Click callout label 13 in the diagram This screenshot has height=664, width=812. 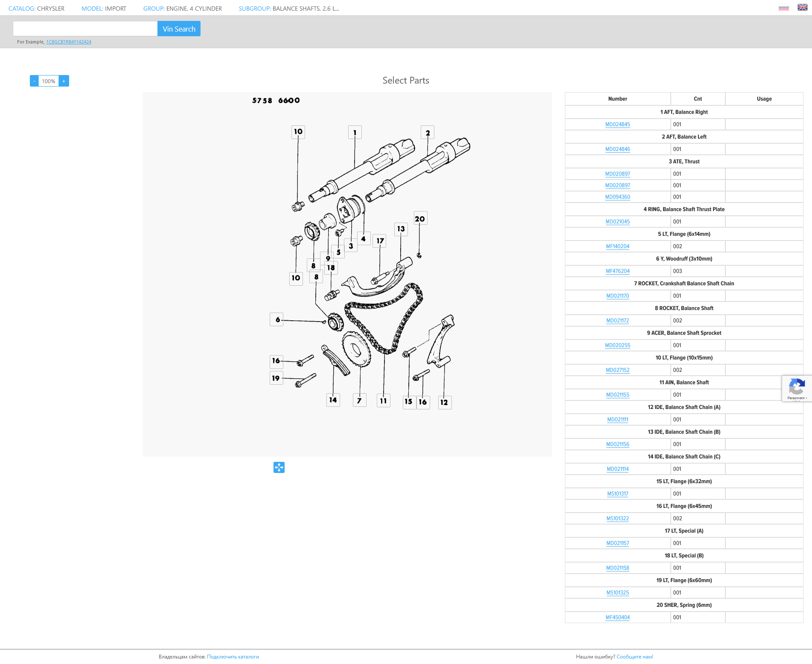click(401, 229)
